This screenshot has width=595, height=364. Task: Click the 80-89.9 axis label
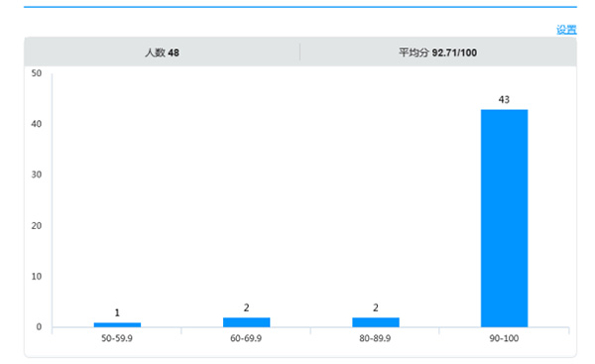pyautogui.click(x=375, y=338)
